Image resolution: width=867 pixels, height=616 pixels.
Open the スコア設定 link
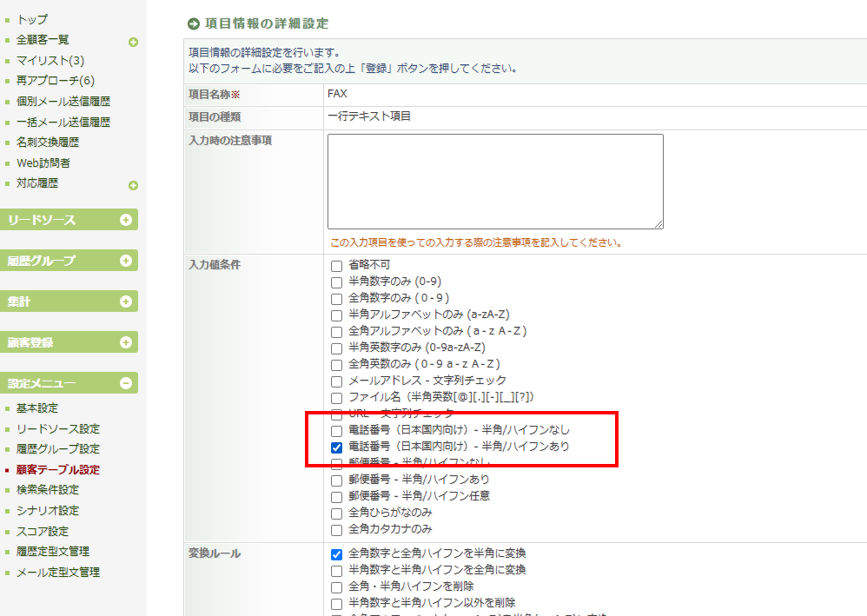click(43, 532)
